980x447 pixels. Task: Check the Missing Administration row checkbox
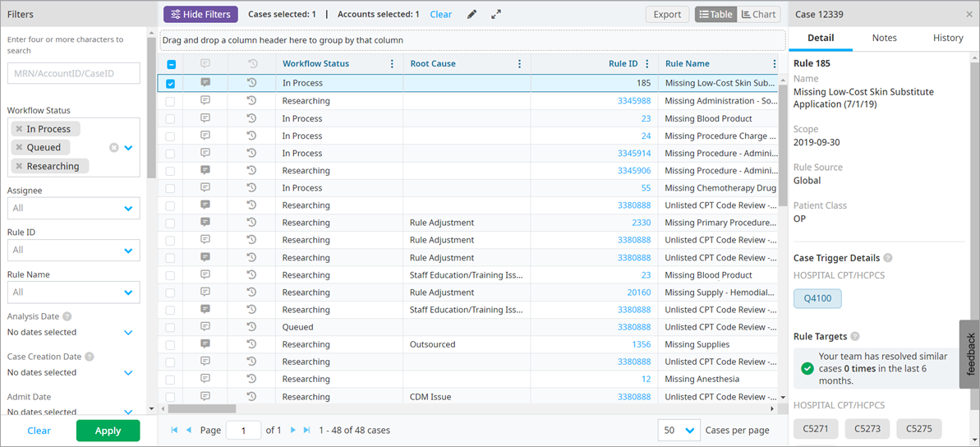171,100
